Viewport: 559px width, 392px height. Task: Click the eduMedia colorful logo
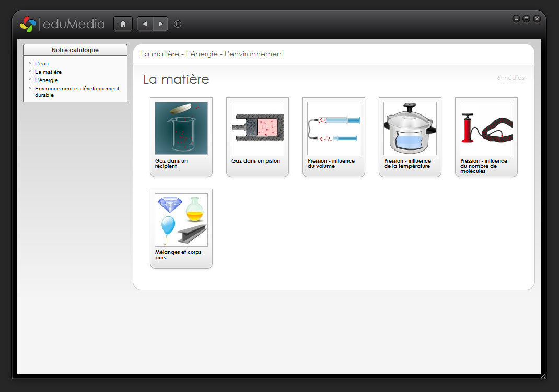coord(28,24)
